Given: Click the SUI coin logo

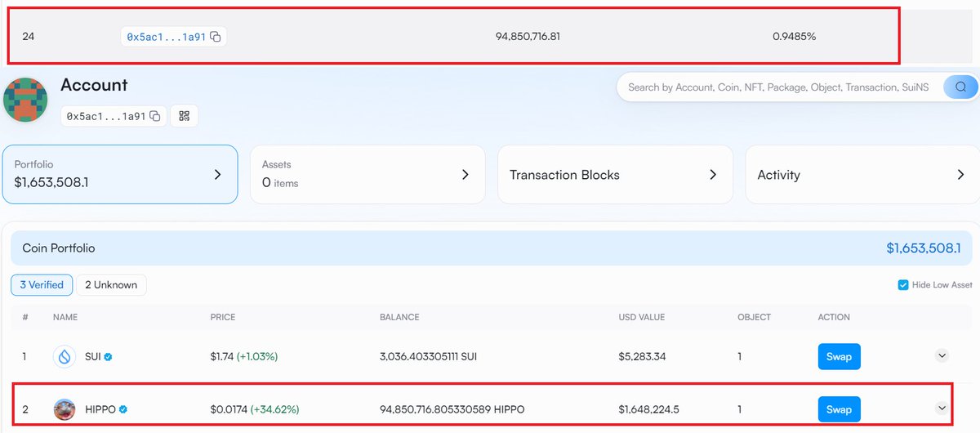Looking at the screenshot, I should point(65,356).
